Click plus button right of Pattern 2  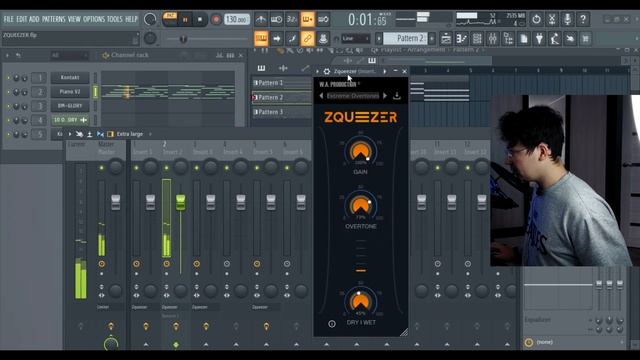point(432,39)
